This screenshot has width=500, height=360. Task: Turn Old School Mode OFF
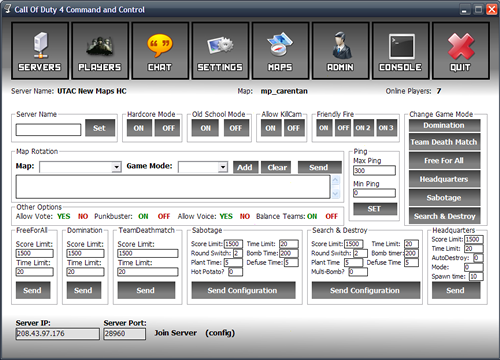236,128
